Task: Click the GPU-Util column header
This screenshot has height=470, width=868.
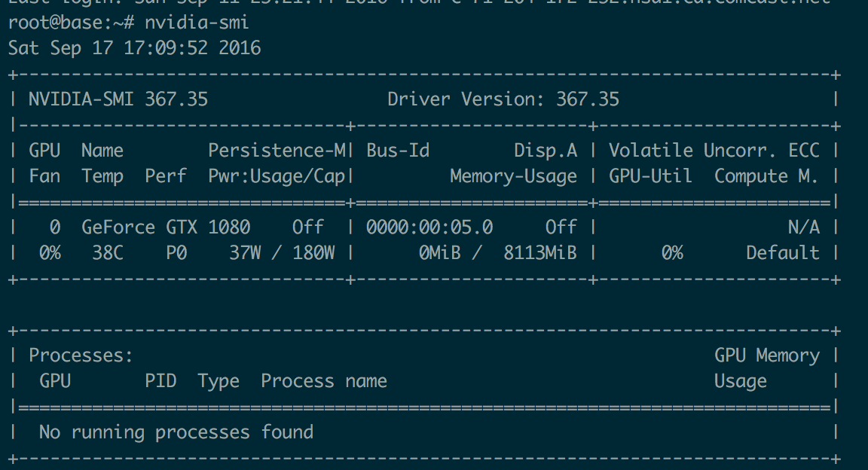Action: tap(650, 176)
